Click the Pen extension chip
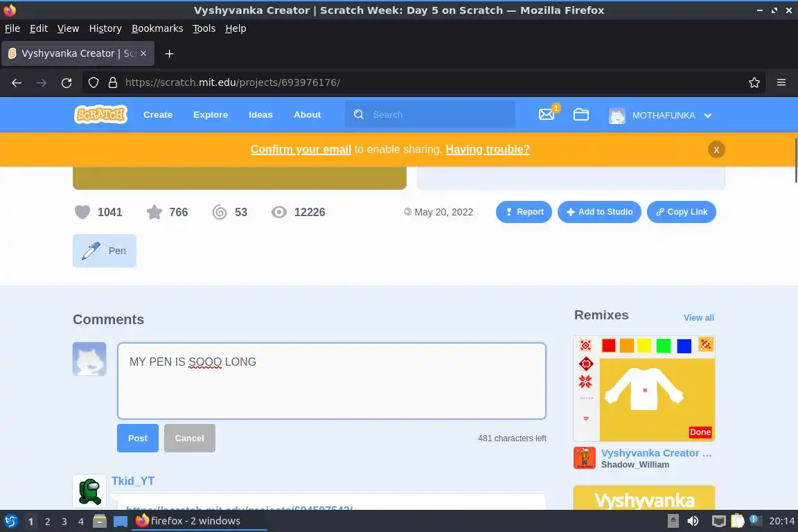Viewport: 798px width, 532px height. click(x=105, y=251)
